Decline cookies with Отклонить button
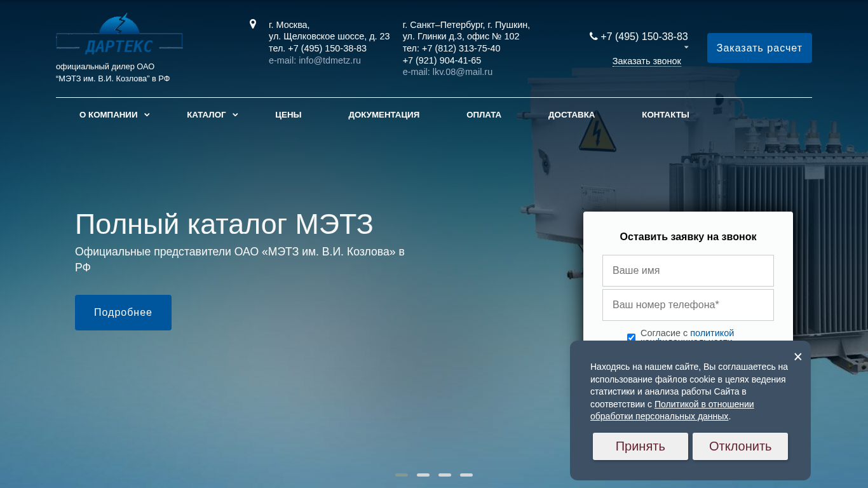This screenshot has height=488, width=868. [x=740, y=446]
